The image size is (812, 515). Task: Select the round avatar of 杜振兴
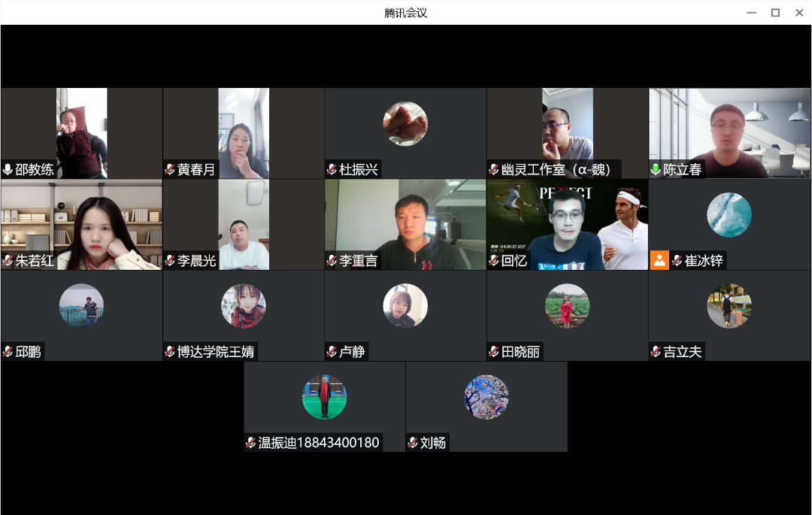point(405,124)
